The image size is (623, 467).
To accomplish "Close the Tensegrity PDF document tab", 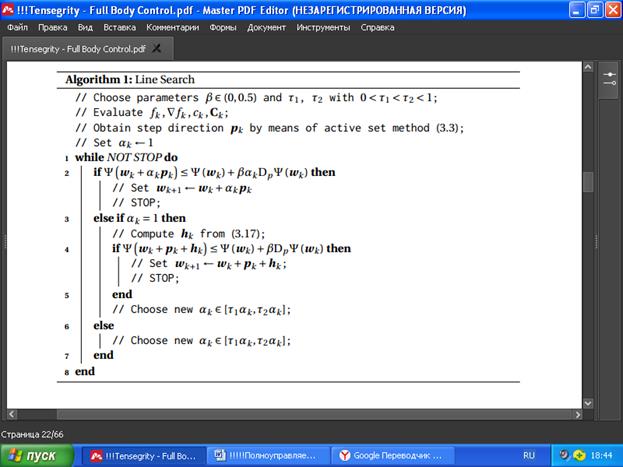I will (157, 48).
